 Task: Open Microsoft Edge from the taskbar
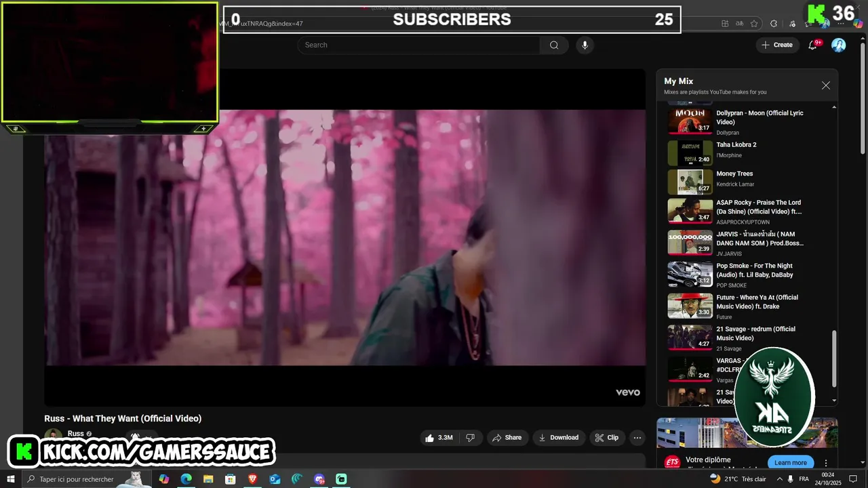pos(186,479)
